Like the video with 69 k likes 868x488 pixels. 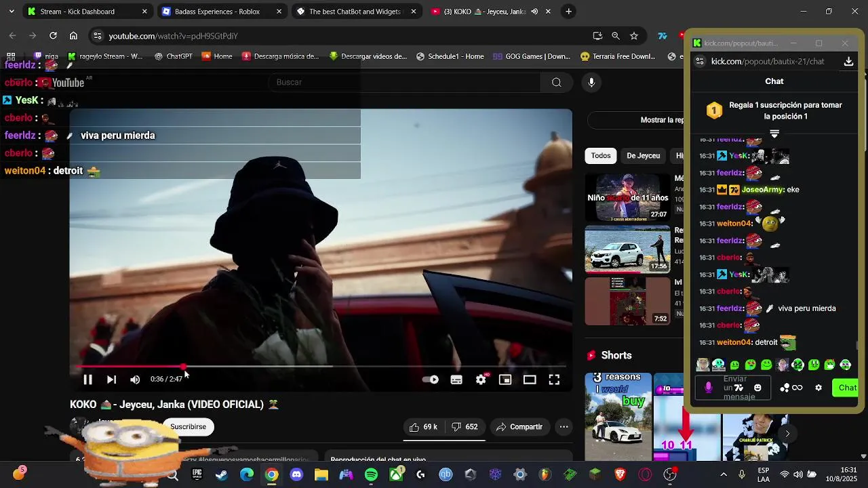click(x=423, y=427)
